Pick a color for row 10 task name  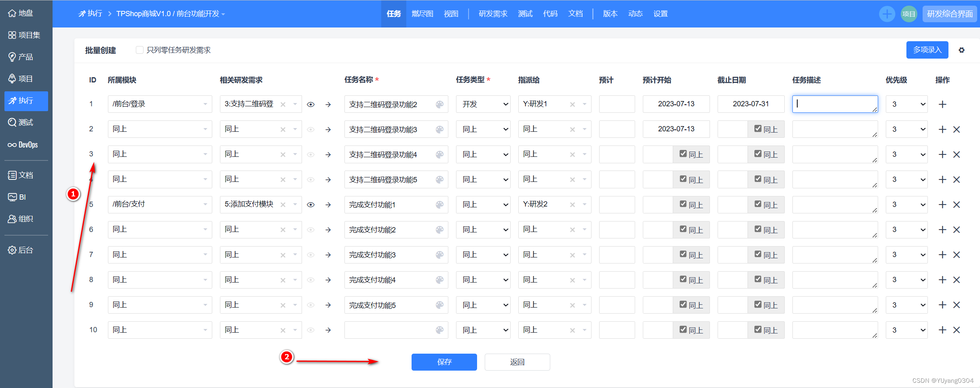[440, 330]
